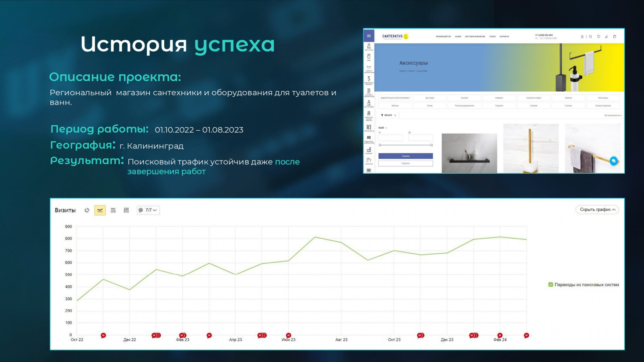The width and height of the screenshot is (644, 362).
Task: Select the Наборы category chip
Action: click(395, 106)
